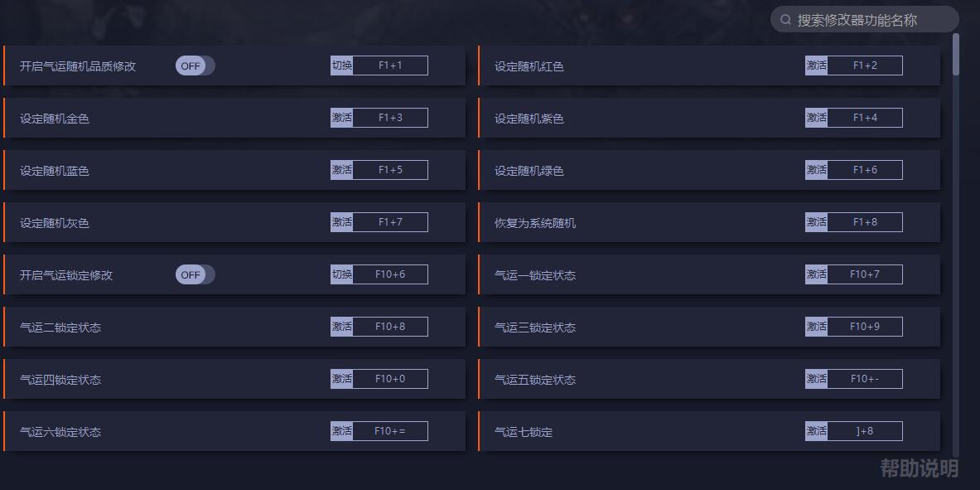Click the F10+8 hotkey field
The height and width of the screenshot is (490, 980).
click(390, 327)
